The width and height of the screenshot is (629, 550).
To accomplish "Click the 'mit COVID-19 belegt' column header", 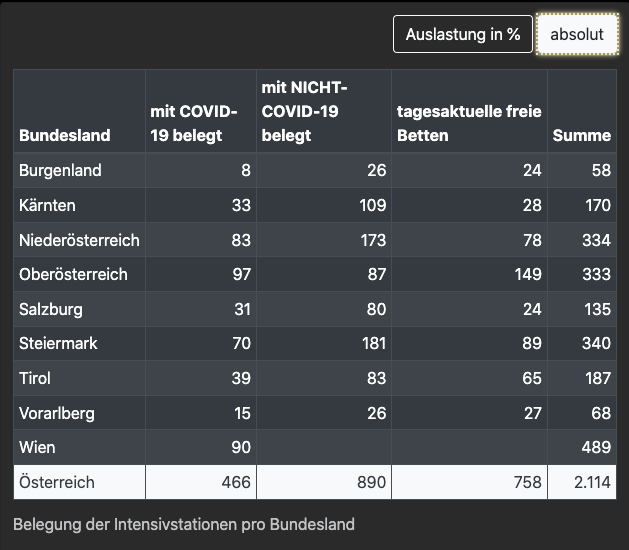I will point(194,123).
